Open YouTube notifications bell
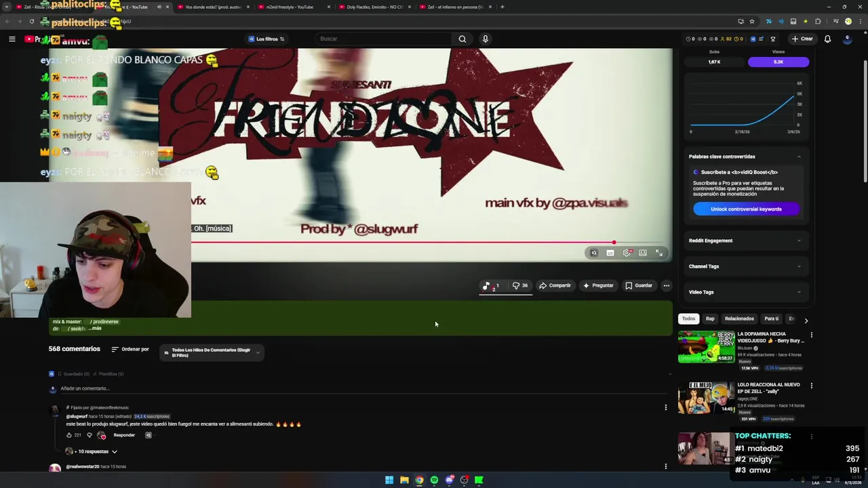Screen dimensions: 868x488 click(827, 39)
